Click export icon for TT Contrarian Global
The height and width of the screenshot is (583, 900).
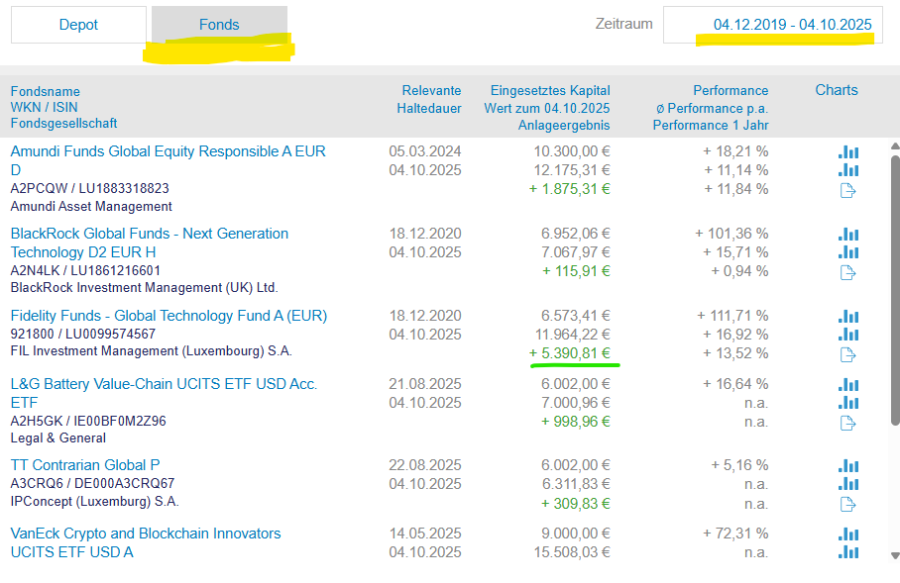[x=848, y=504]
